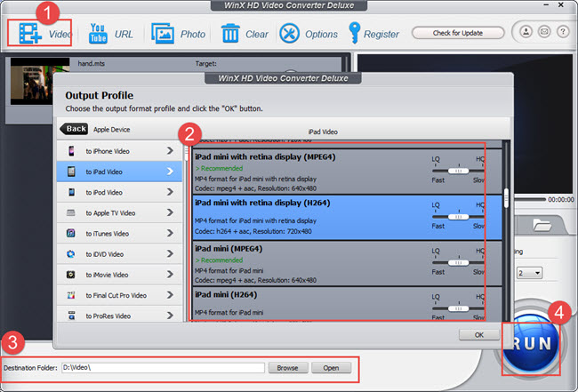Expand the to Final Cut Pro Video arrow
The height and width of the screenshot is (392, 578).
click(x=170, y=295)
